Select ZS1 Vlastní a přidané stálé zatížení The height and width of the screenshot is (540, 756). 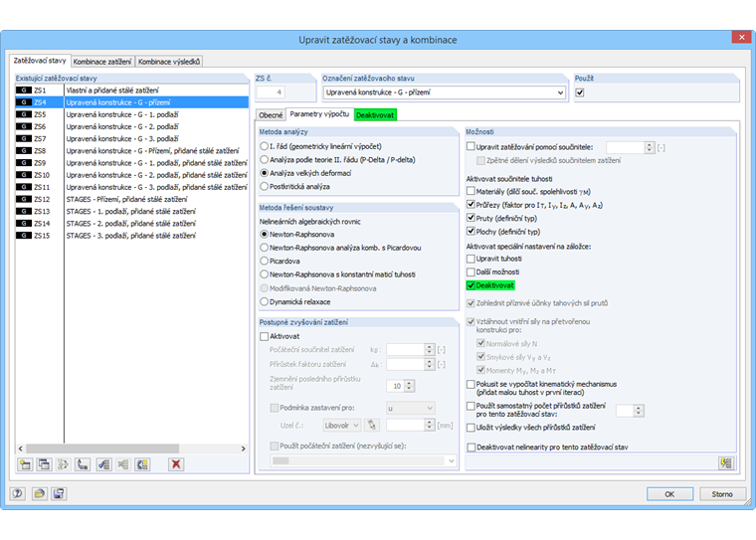[132, 90]
